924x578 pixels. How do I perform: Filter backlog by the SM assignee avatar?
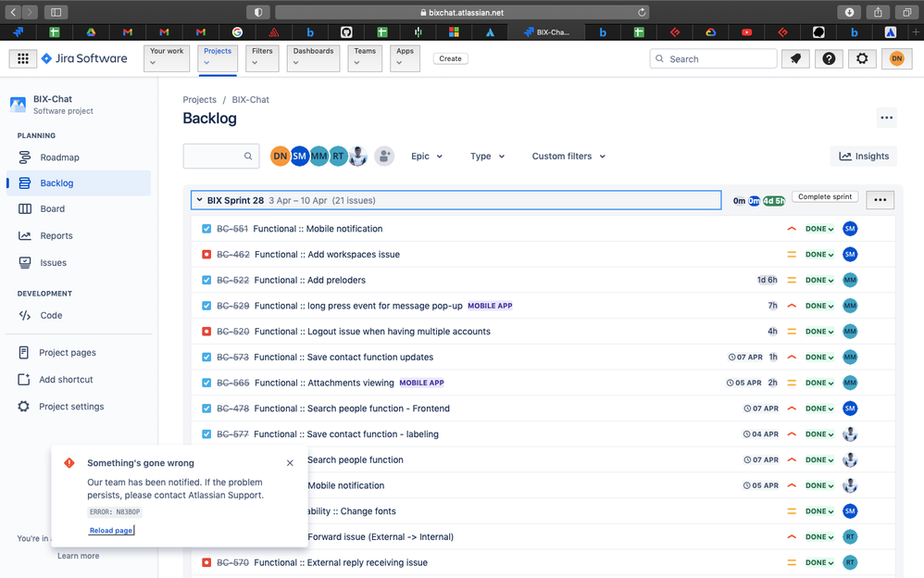pyautogui.click(x=299, y=157)
